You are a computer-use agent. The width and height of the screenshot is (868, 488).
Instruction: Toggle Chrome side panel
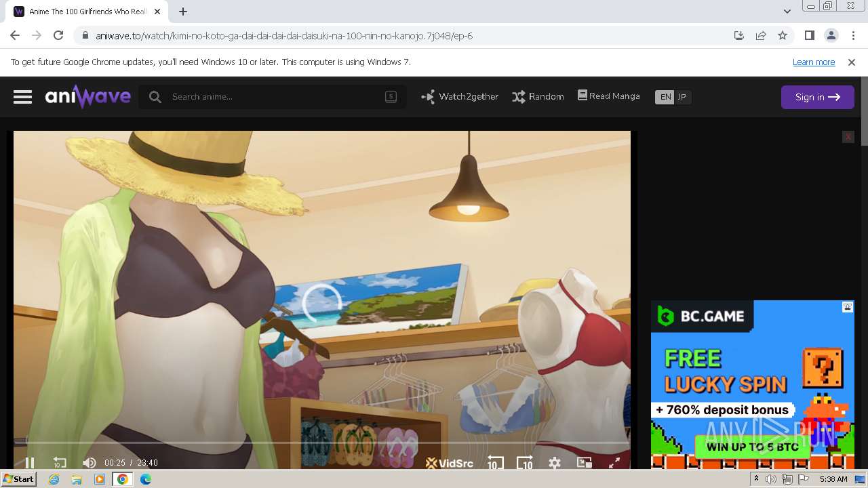(809, 35)
